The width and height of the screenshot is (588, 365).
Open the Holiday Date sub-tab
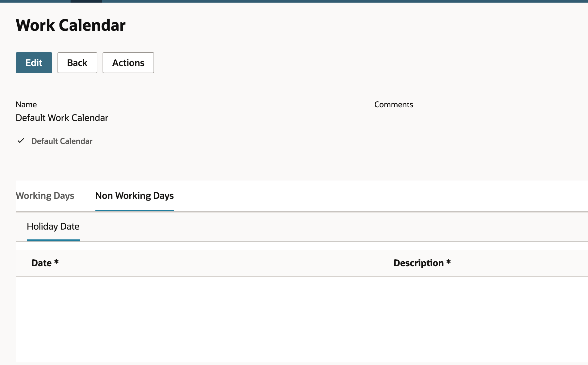(53, 226)
